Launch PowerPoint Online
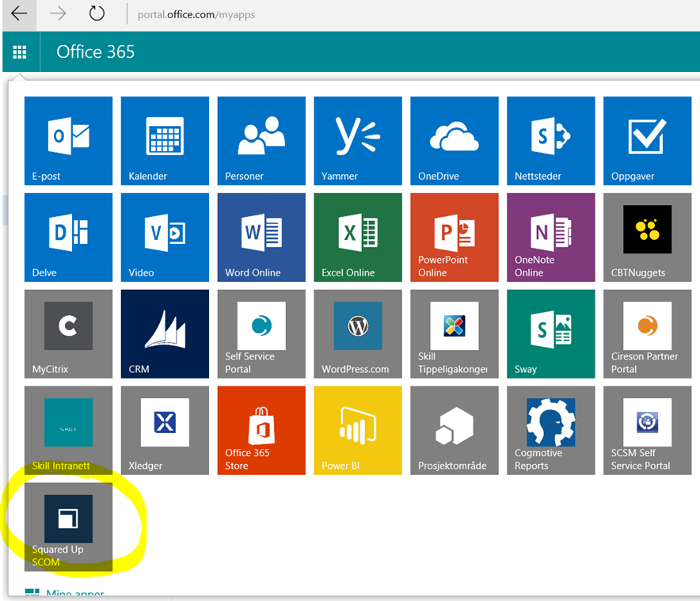Viewport: 700px width, 601px height. click(x=454, y=237)
